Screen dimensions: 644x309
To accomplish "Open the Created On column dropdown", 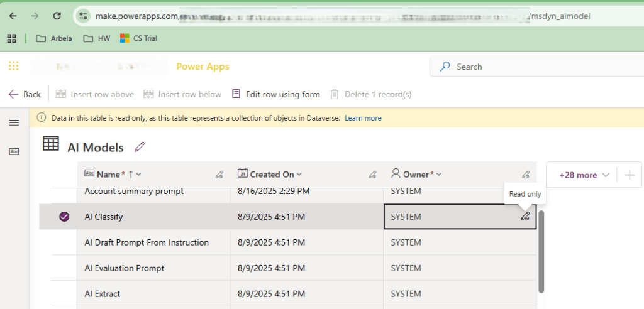I will [299, 175].
